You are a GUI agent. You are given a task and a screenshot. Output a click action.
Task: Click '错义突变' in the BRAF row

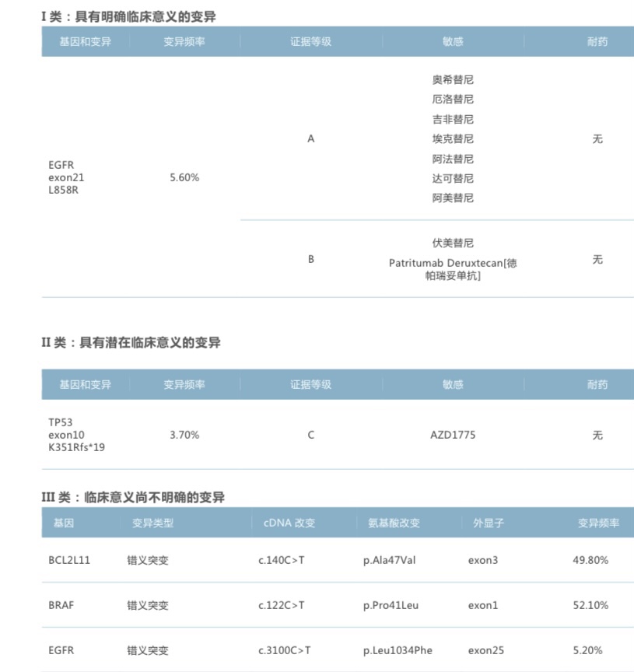tap(148, 605)
